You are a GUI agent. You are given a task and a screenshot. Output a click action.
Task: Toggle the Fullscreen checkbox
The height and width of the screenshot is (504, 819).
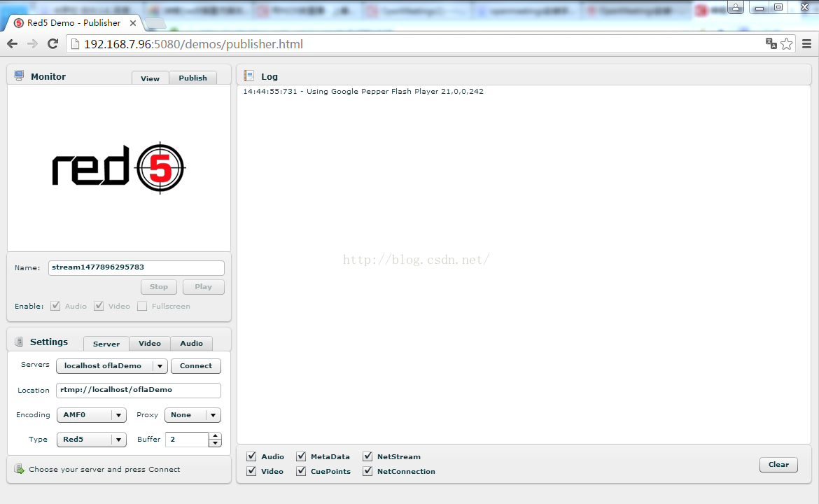(x=142, y=306)
